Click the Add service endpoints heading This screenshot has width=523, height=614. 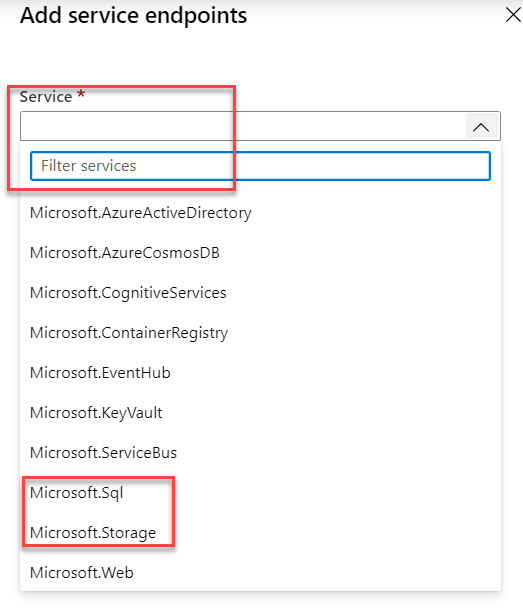point(133,16)
